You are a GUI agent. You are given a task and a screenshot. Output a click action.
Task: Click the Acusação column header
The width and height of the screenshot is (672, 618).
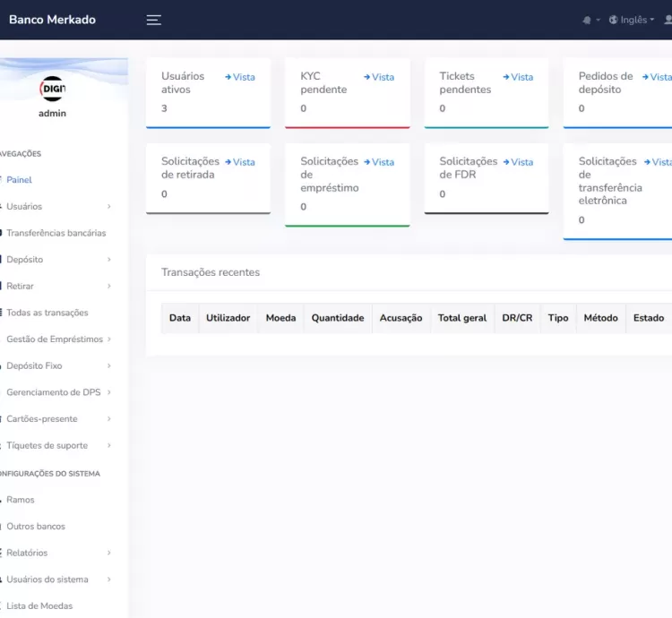pyautogui.click(x=401, y=318)
